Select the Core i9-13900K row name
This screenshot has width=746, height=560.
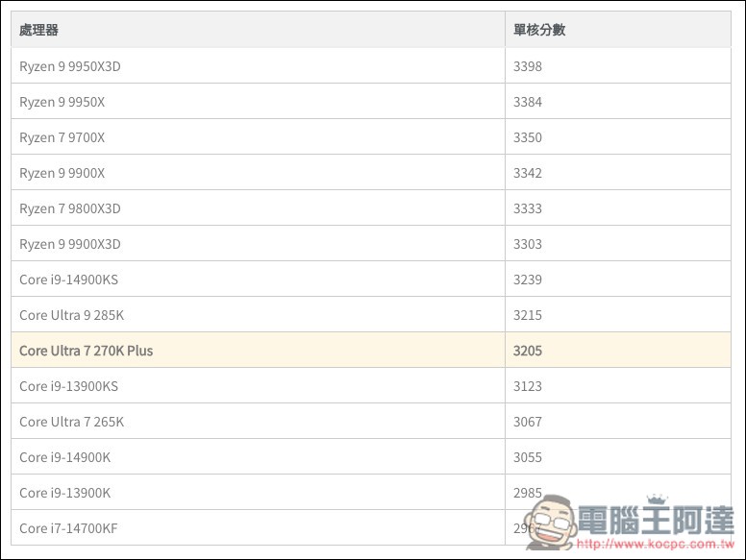pos(64,493)
